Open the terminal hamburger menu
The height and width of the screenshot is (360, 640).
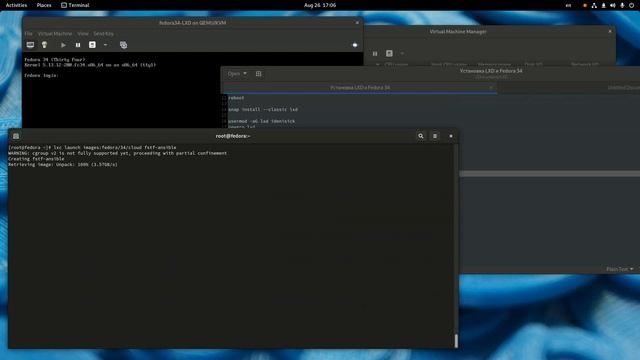click(435, 136)
